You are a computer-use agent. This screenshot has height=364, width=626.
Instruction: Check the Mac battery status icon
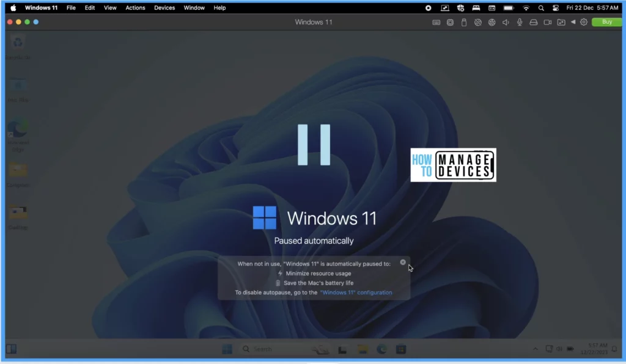[x=508, y=7]
